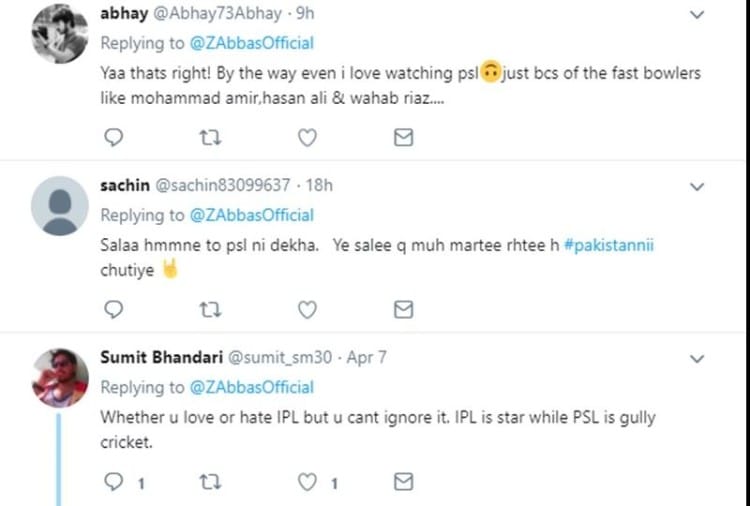Image resolution: width=750 pixels, height=506 pixels.
Task: Retweet abhay's tweet about PSL
Action: coord(210,137)
